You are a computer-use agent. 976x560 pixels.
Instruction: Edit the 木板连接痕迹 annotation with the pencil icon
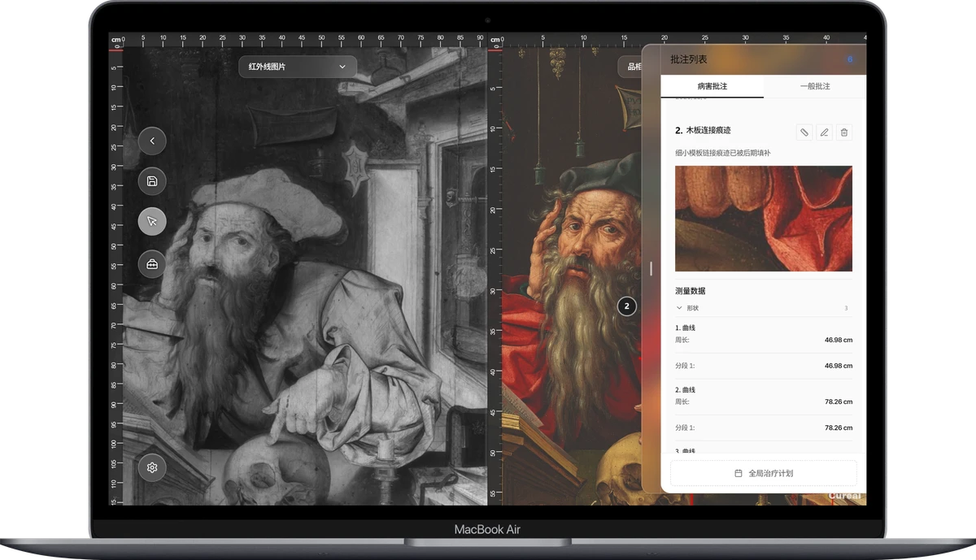pos(824,132)
